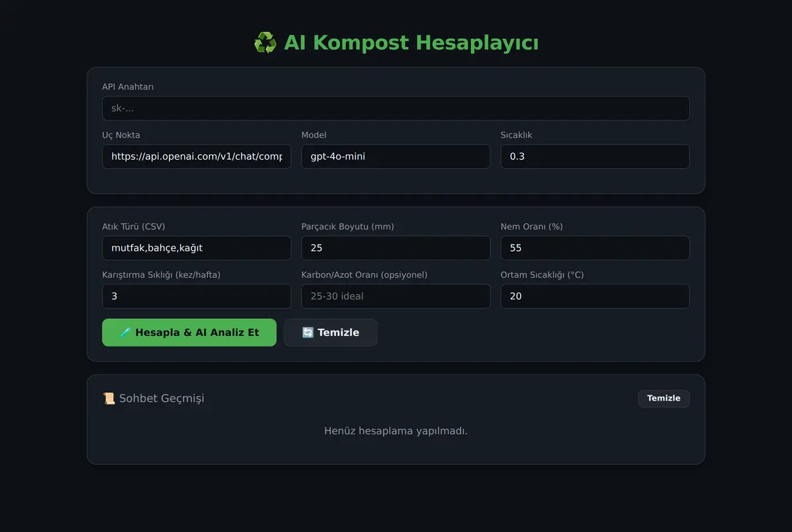Click the Temizle button beside Hesapla
Screen dimensions: 792x532
coord(331,333)
